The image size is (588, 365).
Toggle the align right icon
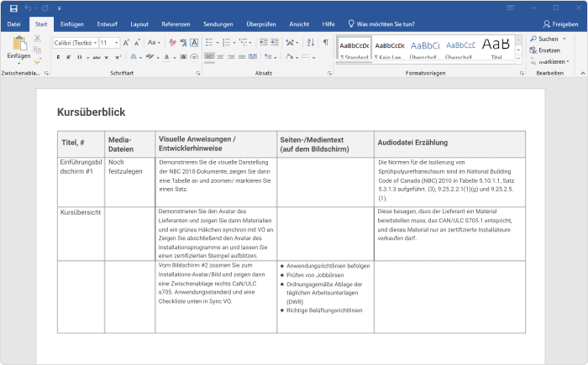pyautogui.click(x=231, y=56)
